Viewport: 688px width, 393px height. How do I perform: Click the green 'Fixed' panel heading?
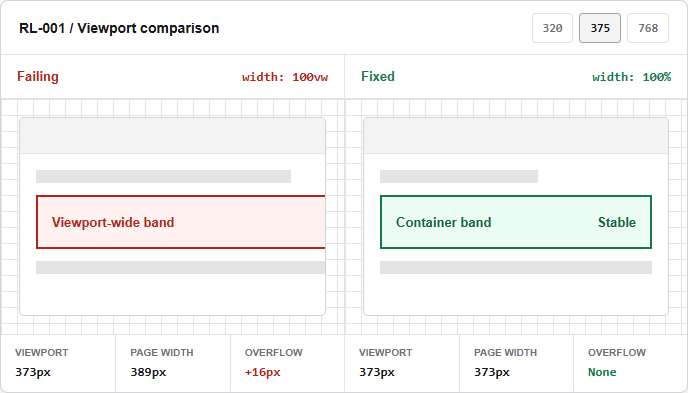click(378, 76)
